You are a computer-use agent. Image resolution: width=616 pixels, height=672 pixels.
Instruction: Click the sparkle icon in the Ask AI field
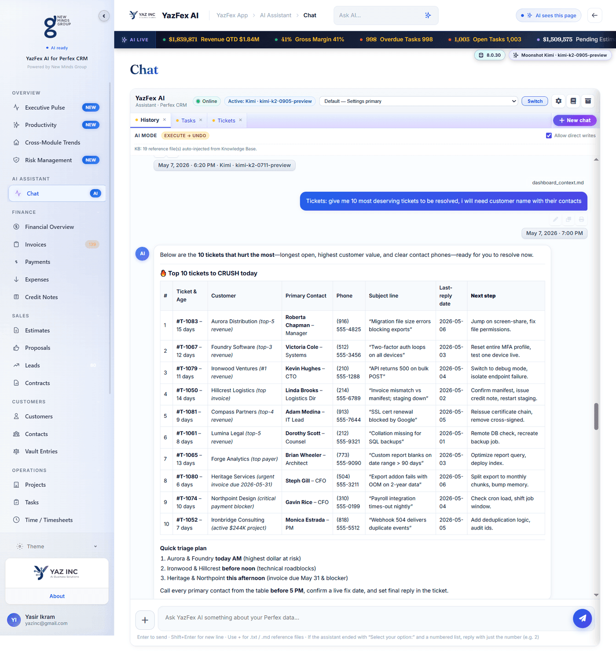coord(428,15)
